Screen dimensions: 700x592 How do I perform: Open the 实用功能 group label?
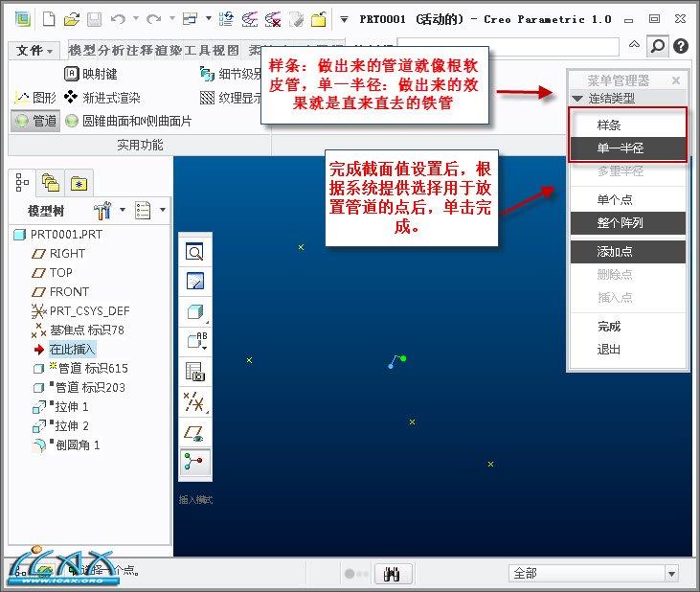coord(140,145)
